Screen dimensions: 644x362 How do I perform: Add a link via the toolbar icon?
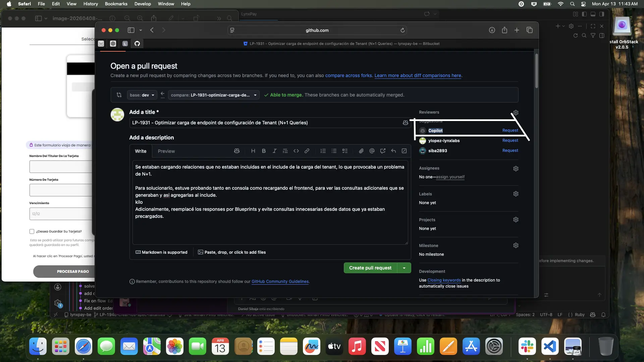(x=307, y=151)
